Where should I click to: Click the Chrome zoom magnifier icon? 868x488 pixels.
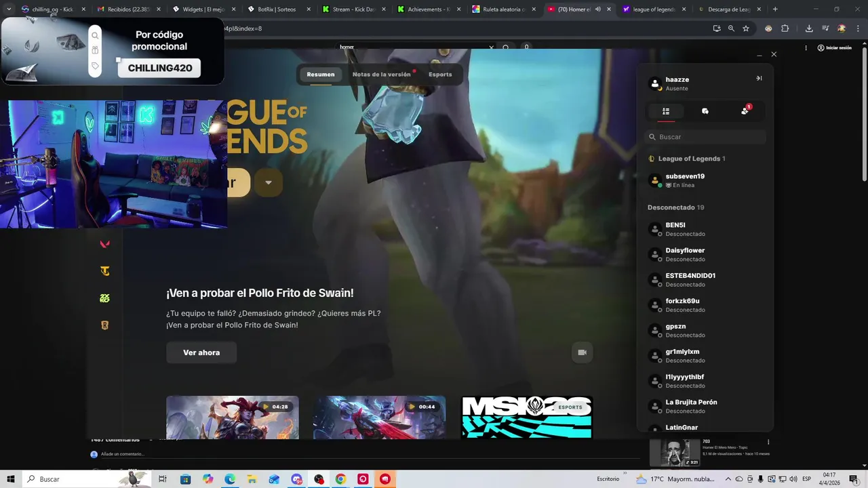(731, 28)
